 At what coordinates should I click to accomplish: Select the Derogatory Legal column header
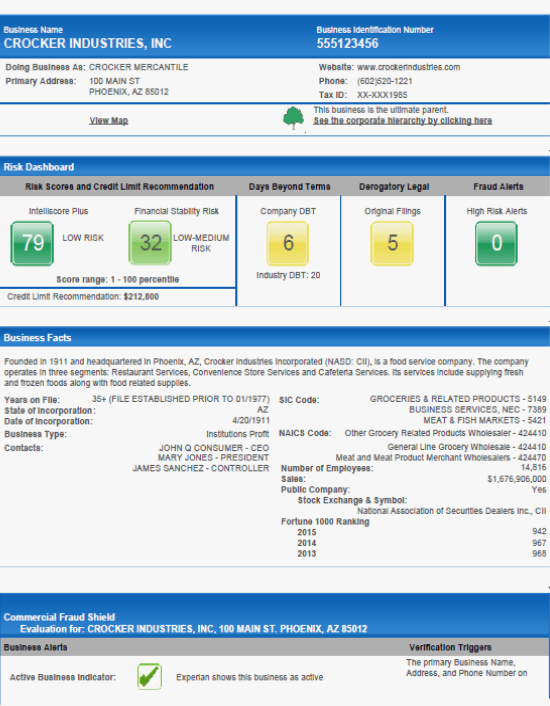pos(394,187)
